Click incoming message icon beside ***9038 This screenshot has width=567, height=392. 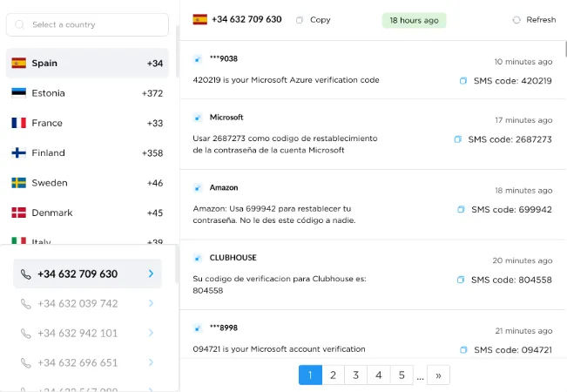tap(198, 59)
